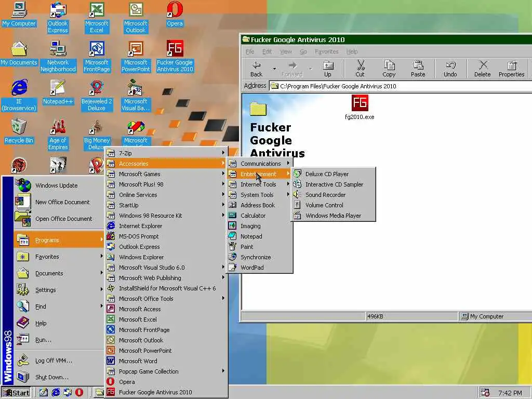This screenshot has width=532, height=399.
Task: Click the Start button
Action: pyautogui.click(x=16, y=393)
